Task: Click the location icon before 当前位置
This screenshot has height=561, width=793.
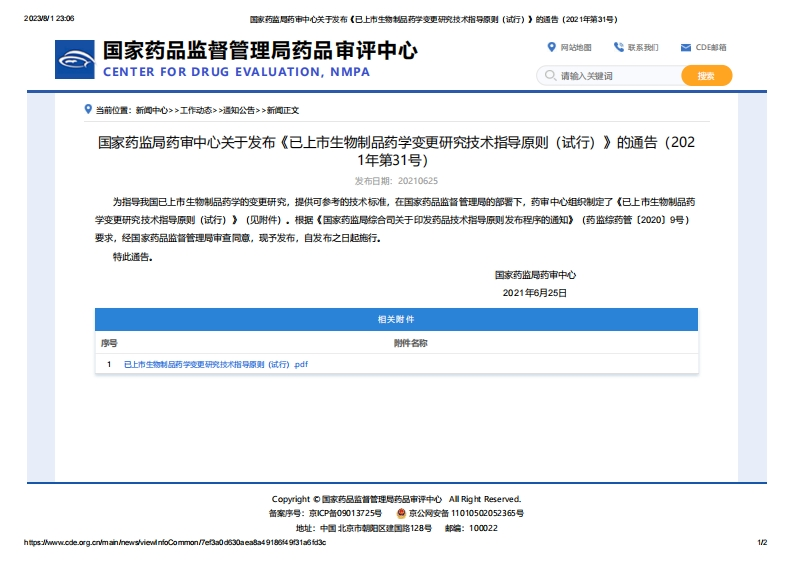Action: [x=88, y=110]
